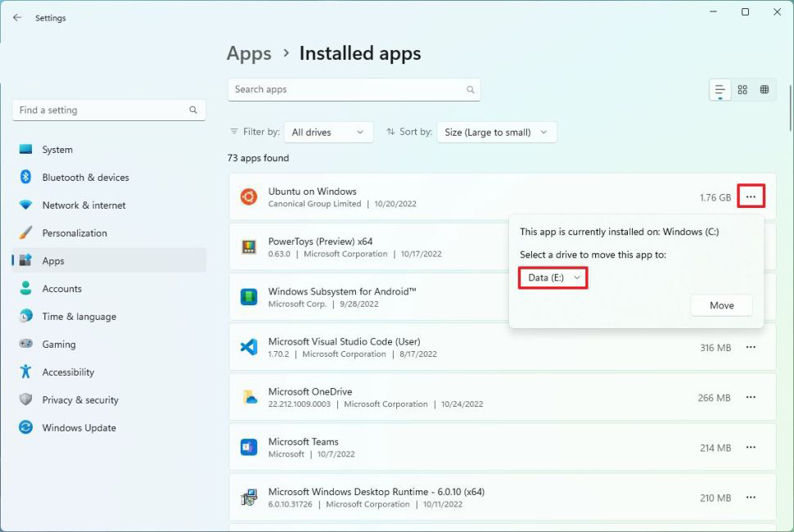Click the back arrow in Settings
The height and width of the screenshot is (532, 794).
17,17
